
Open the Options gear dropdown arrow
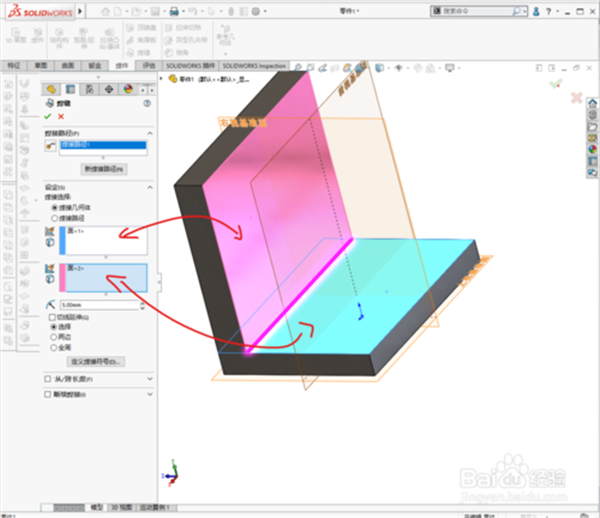[x=265, y=11]
